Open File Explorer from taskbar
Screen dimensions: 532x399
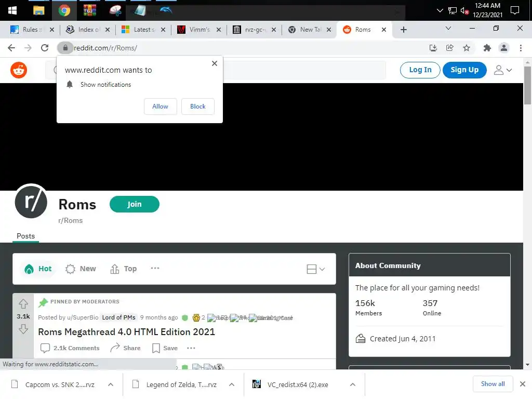pos(38,10)
